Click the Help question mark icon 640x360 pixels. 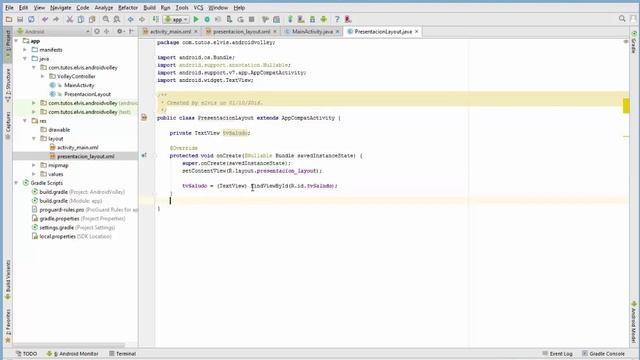[337, 19]
